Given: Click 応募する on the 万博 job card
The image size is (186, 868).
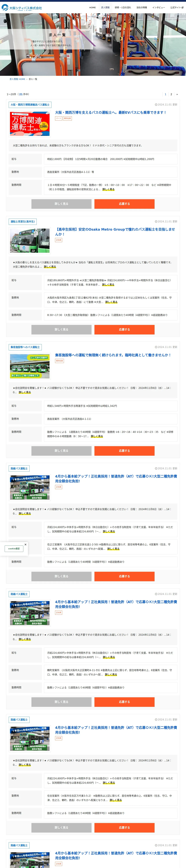Looking at the screenshot, I should tap(124, 204).
